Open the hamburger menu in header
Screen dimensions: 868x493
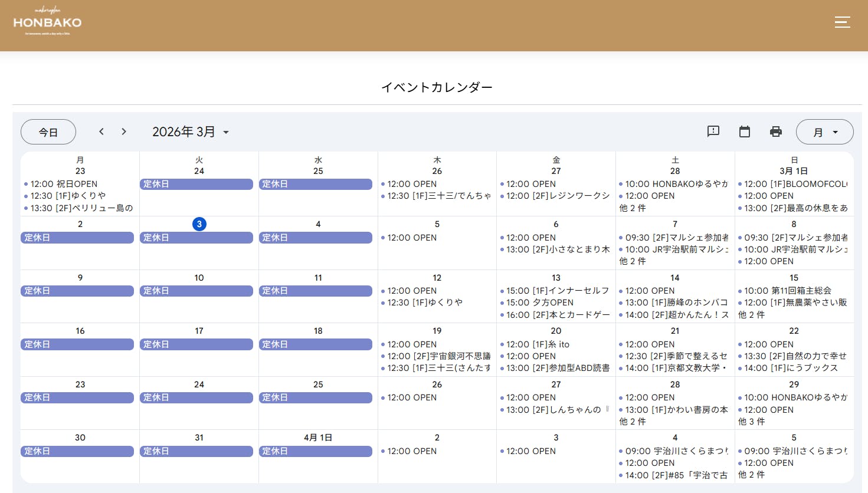842,22
